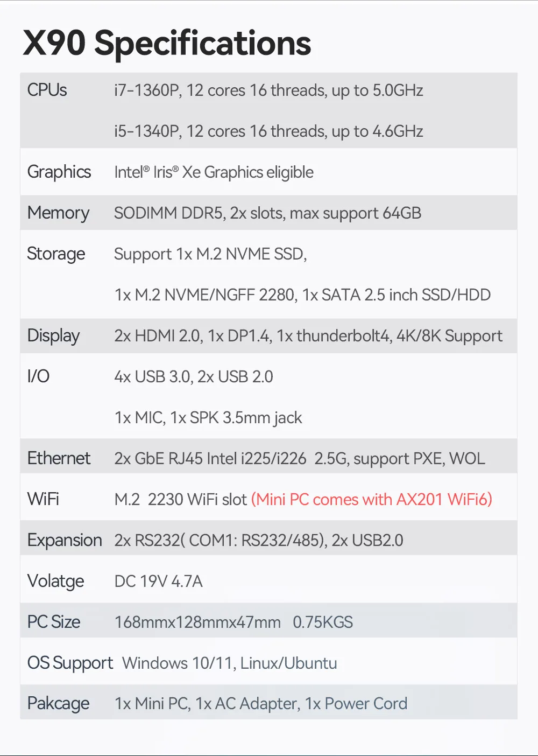The image size is (538, 756).
Task: Click the Expansion row label
Action: (x=65, y=540)
